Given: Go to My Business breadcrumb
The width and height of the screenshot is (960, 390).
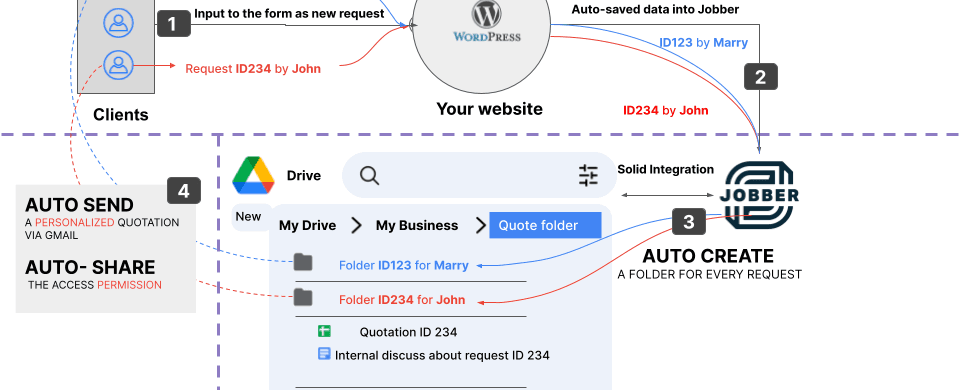Looking at the screenshot, I should 417,225.
